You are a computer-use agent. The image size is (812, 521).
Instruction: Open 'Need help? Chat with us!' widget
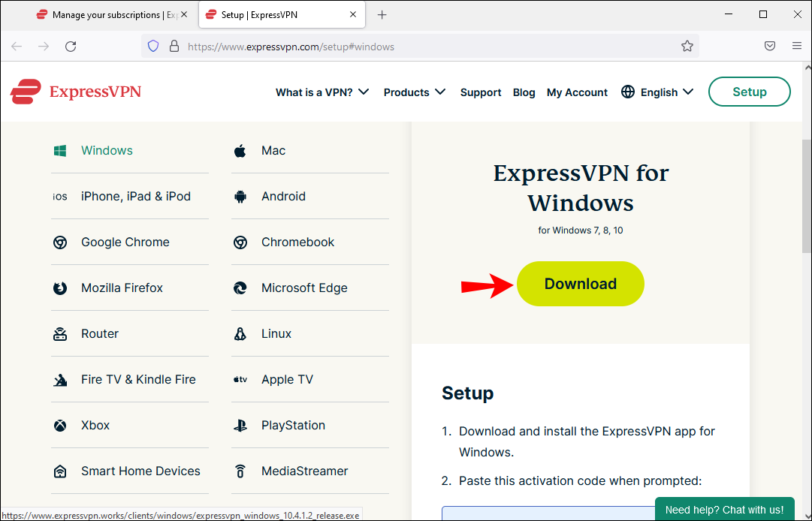click(x=724, y=510)
